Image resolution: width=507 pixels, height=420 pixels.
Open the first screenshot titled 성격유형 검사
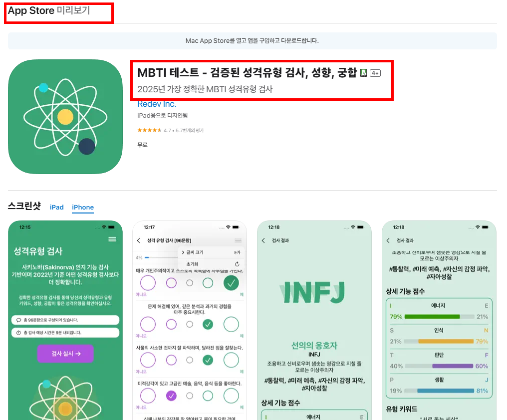(x=65, y=320)
